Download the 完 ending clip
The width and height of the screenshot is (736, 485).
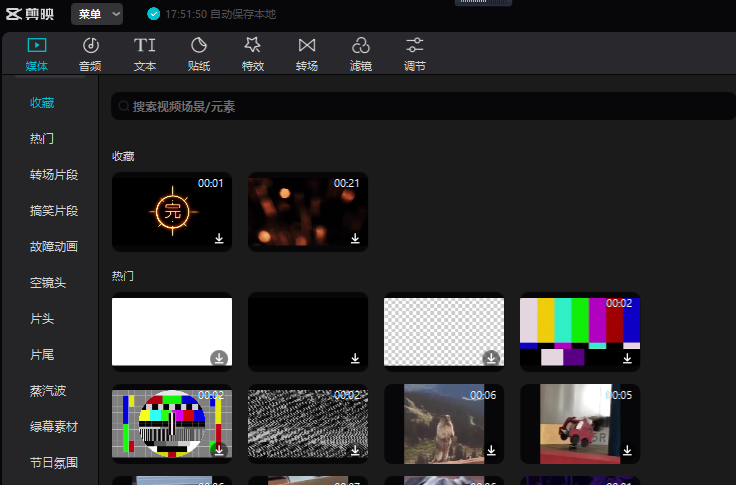click(x=218, y=239)
